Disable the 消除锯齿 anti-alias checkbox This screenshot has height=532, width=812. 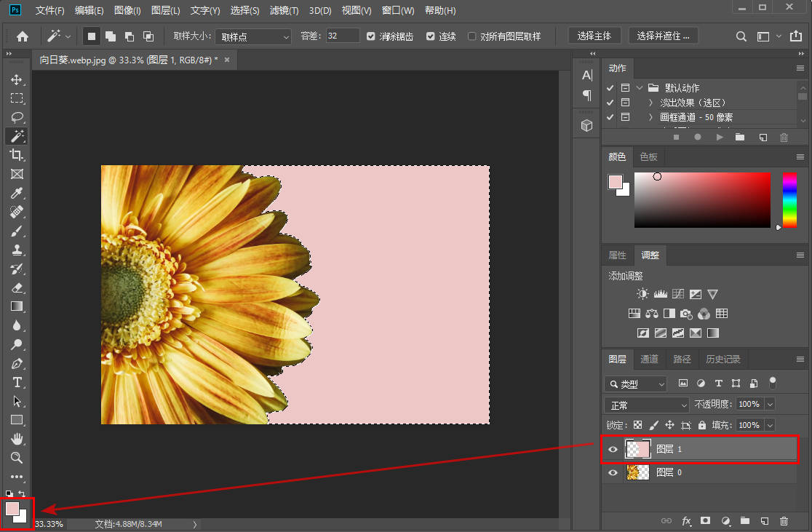click(x=371, y=36)
